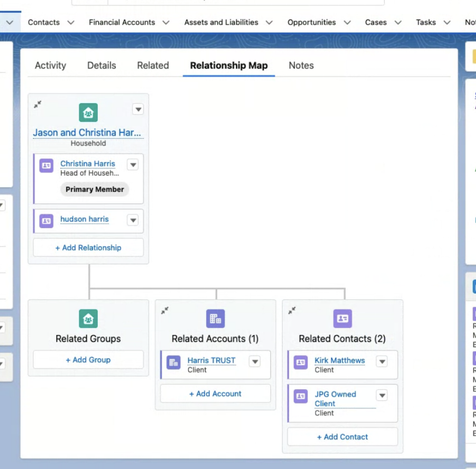
Task: Collapse the household card with the arrows icon
Action: pos(38,104)
